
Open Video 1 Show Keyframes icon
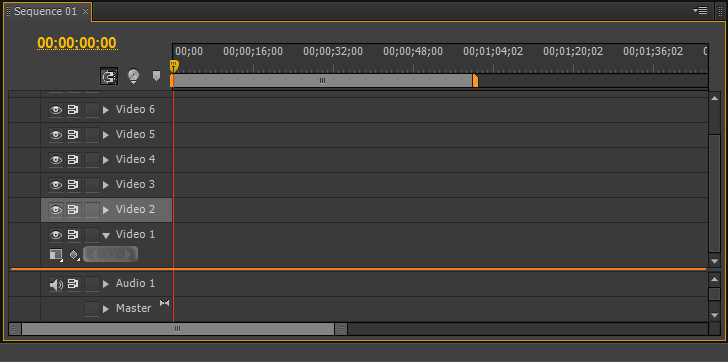point(74,255)
